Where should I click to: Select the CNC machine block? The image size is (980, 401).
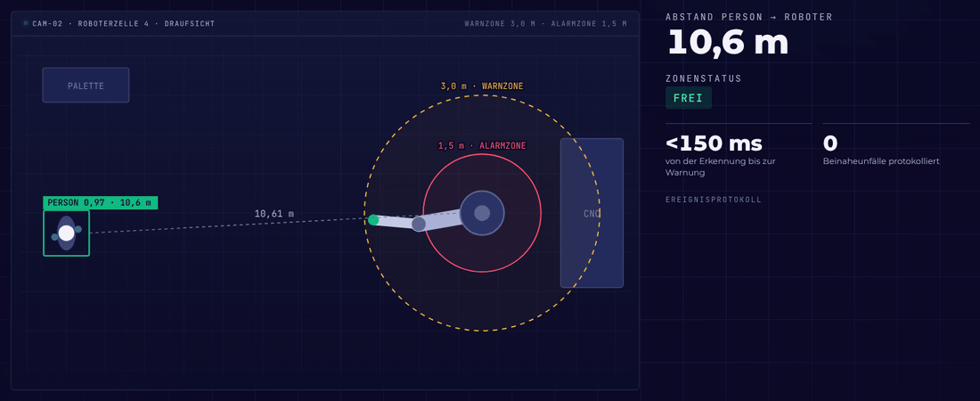pyautogui.click(x=592, y=213)
